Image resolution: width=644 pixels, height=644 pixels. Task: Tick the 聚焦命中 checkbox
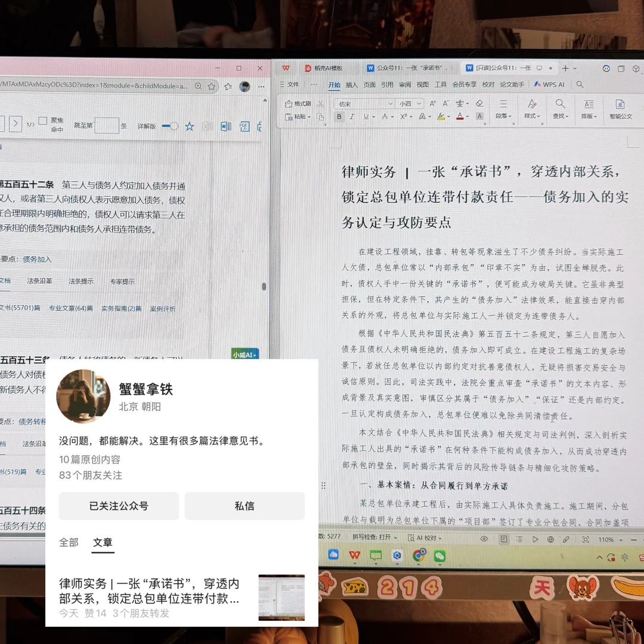coord(43,120)
